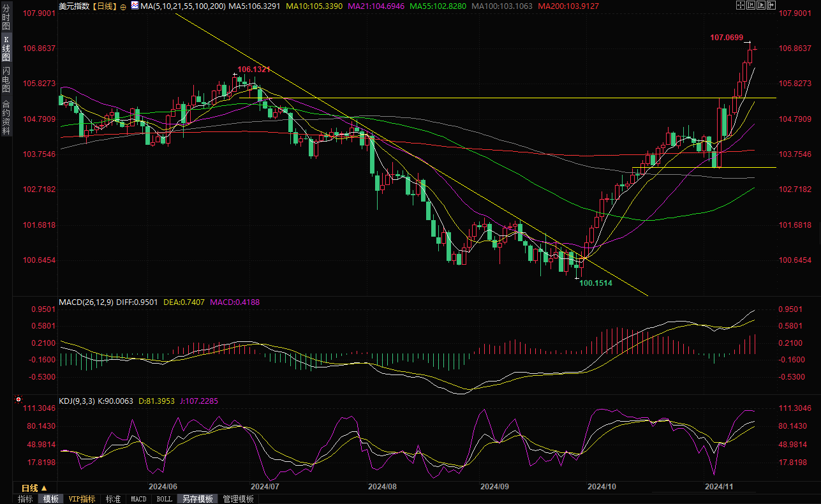Select K线图 view in sidebar

[x=6, y=48]
